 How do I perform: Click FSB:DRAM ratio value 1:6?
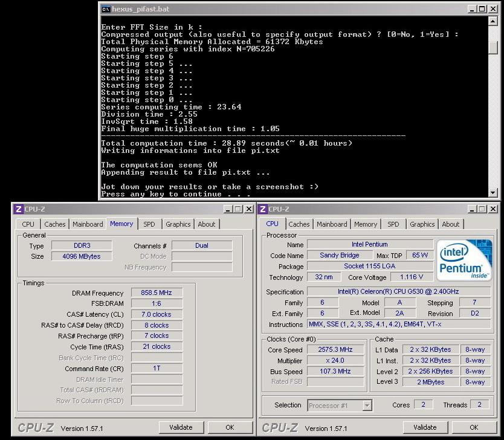tap(157, 303)
